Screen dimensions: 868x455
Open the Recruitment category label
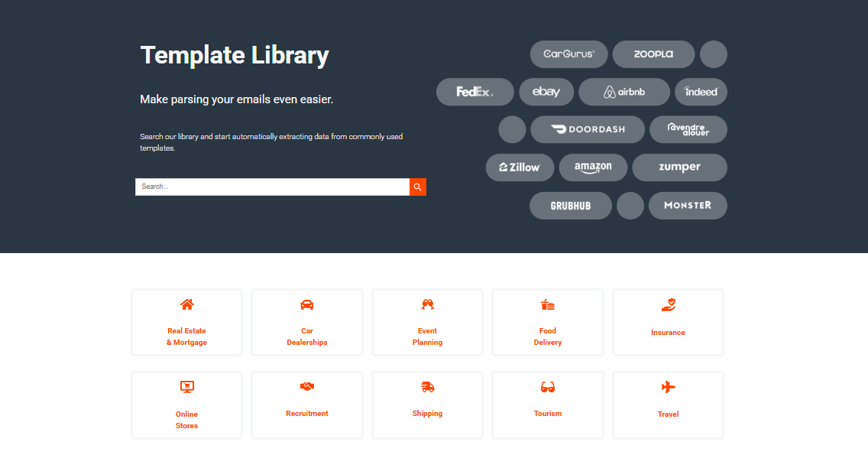[306, 414]
